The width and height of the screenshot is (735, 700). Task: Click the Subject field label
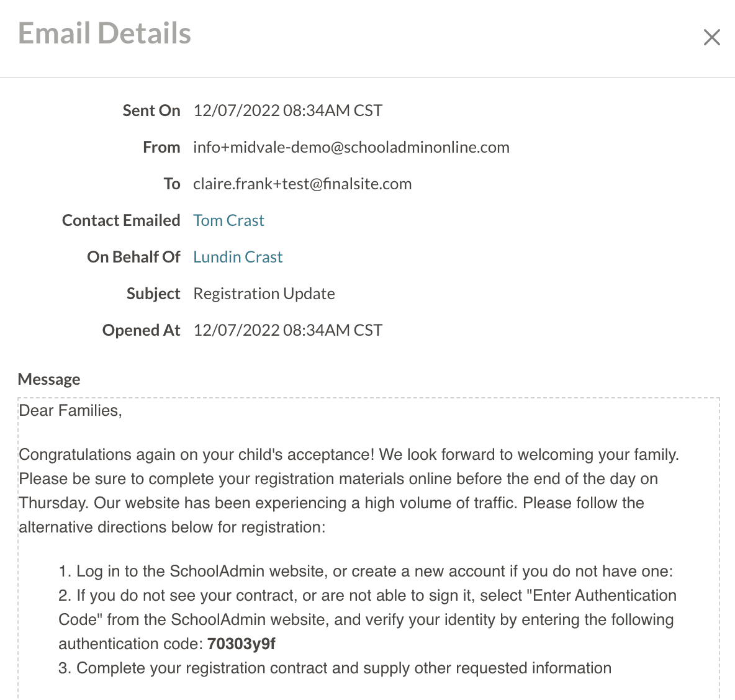pyautogui.click(x=153, y=294)
